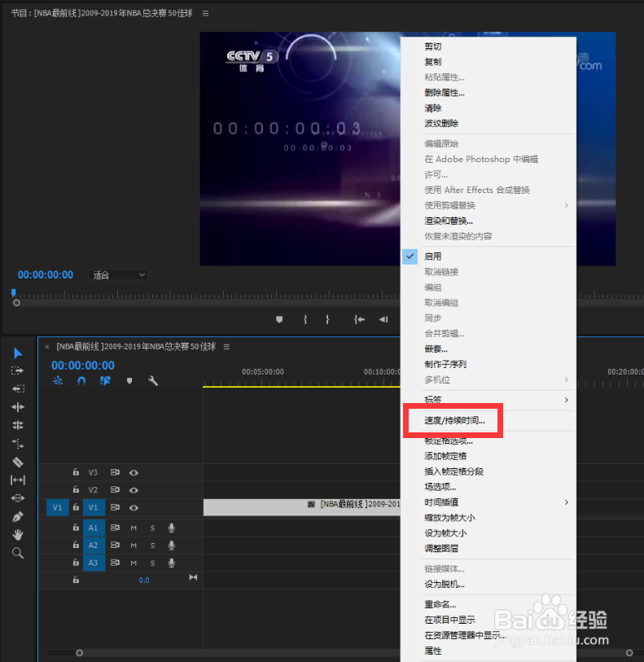Hide track V2 output eye

pos(134,490)
